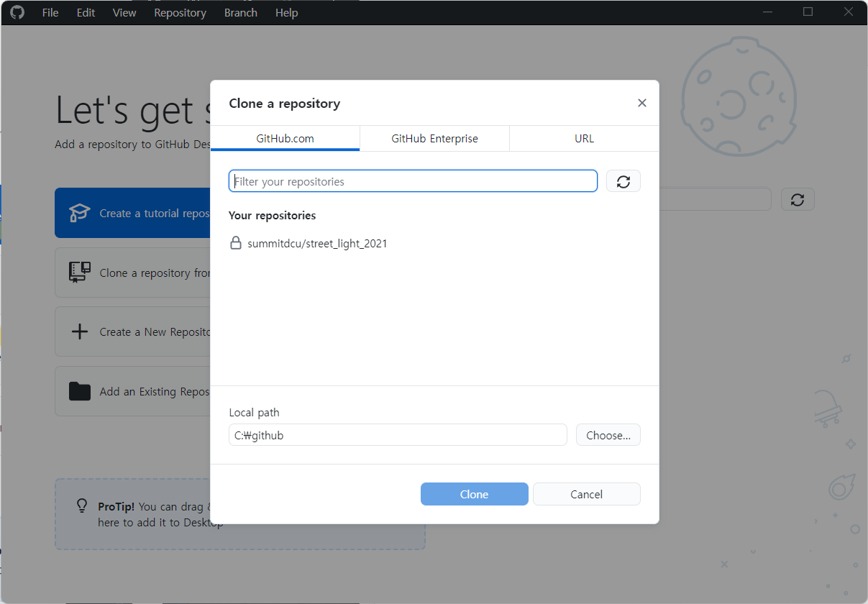
Task: Focus the Filter your repositories field
Action: pos(413,181)
